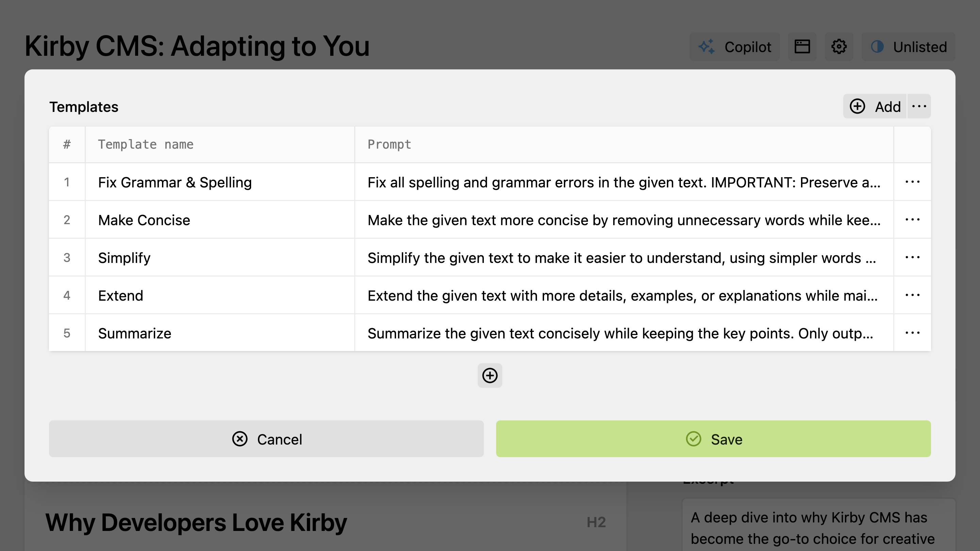Open settings via the gear icon
Screen dimensions: 980x551
coord(839,47)
